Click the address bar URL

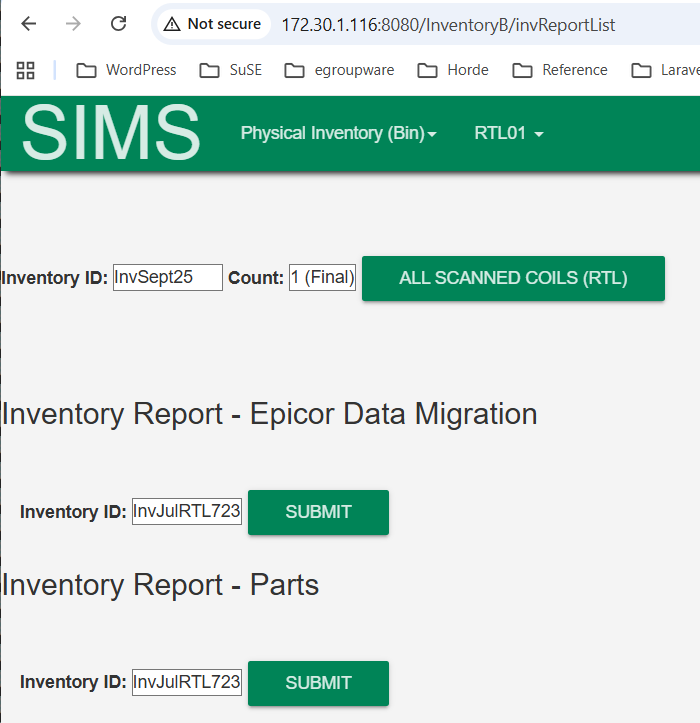click(x=448, y=24)
